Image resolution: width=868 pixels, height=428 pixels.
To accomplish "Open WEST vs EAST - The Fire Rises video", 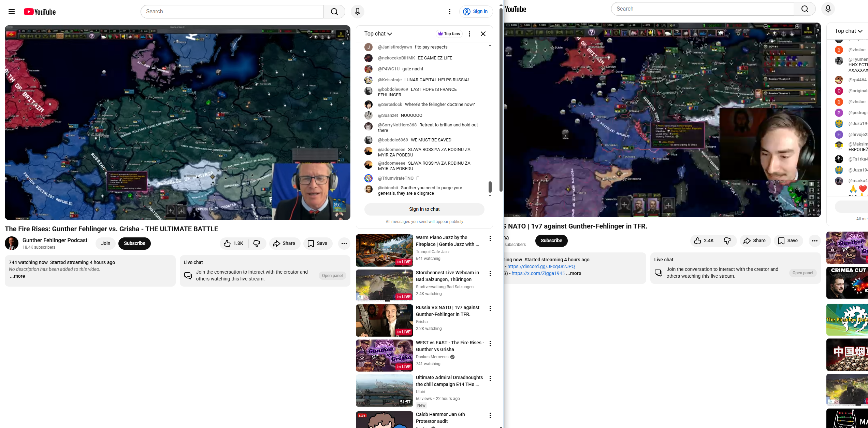I will tap(450, 346).
